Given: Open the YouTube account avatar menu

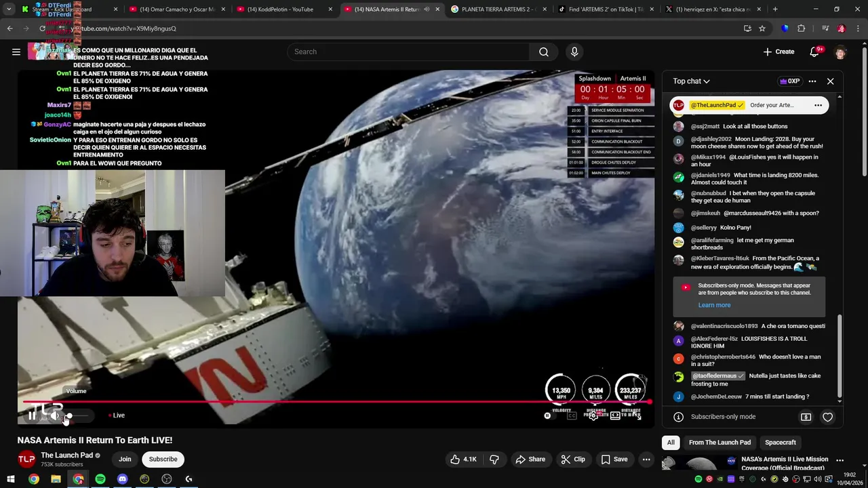Looking at the screenshot, I should pyautogui.click(x=841, y=52).
